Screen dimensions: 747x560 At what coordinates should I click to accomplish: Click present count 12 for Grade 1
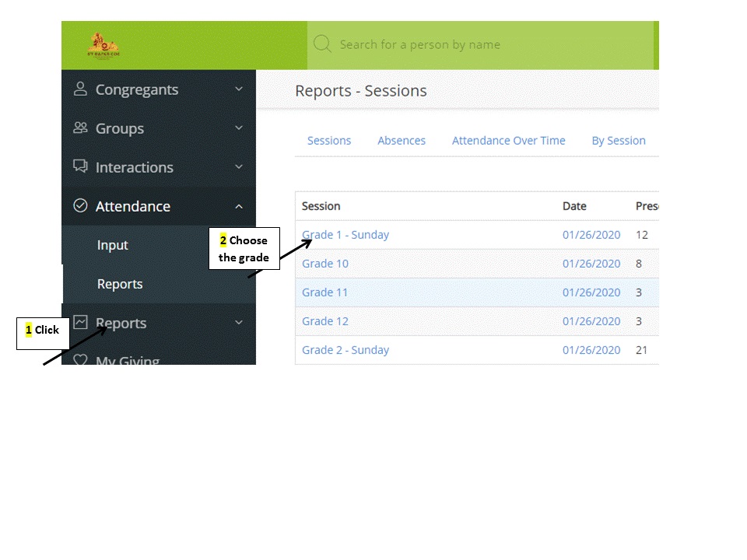(x=642, y=235)
